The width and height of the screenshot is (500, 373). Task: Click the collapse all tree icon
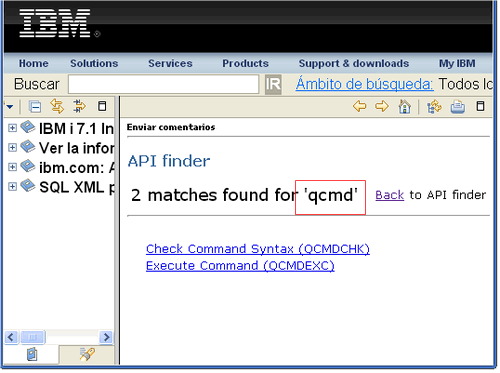coord(35,107)
